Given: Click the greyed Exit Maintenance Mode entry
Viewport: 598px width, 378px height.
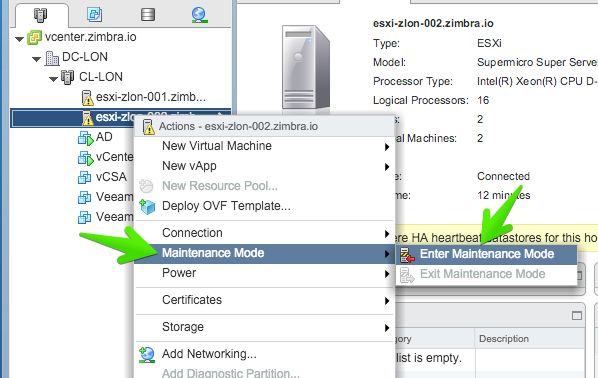Looking at the screenshot, I should tap(486, 274).
